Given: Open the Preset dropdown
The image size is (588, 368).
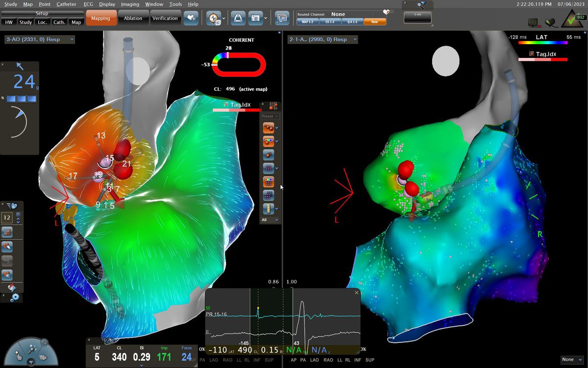Looking at the screenshot, I should pyautogui.click(x=270, y=116).
